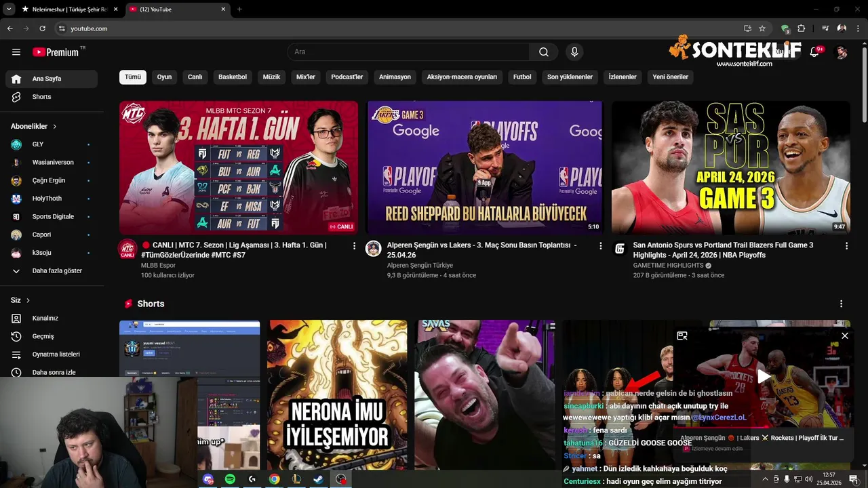Open Reed Sheppard press conference thumbnail

485,168
